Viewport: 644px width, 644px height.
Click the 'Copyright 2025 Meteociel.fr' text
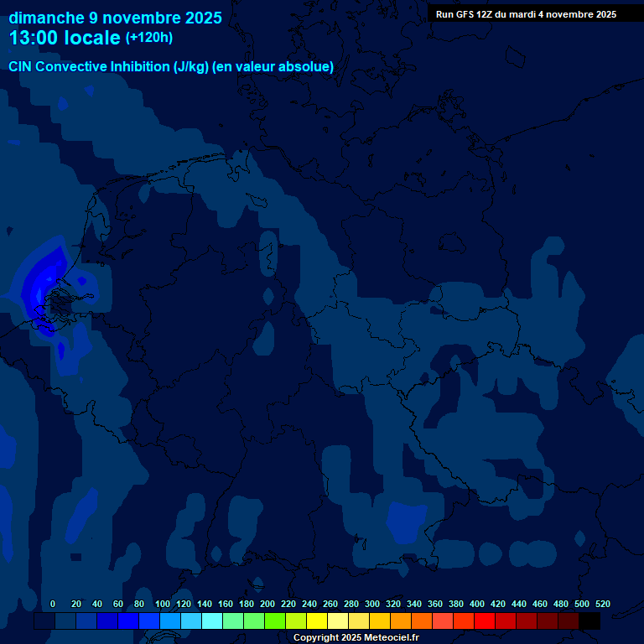point(356,637)
